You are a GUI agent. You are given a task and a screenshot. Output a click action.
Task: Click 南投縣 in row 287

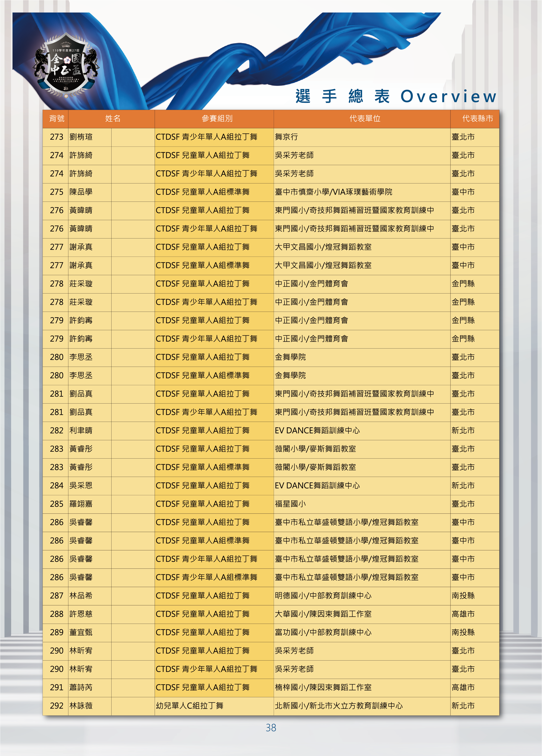coord(463,596)
